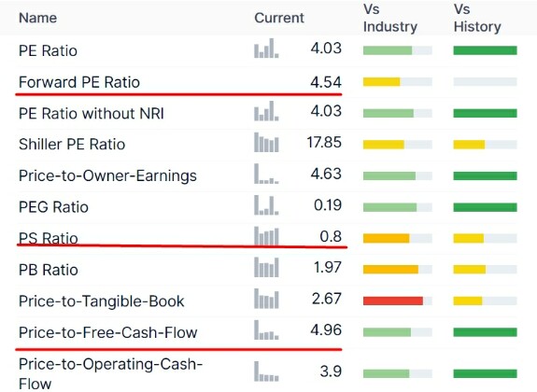The height and width of the screenshot is (392, 537).
Task: Open the Forward PE Ratio link
Action: pyautogui.click(x=79, y=82)
